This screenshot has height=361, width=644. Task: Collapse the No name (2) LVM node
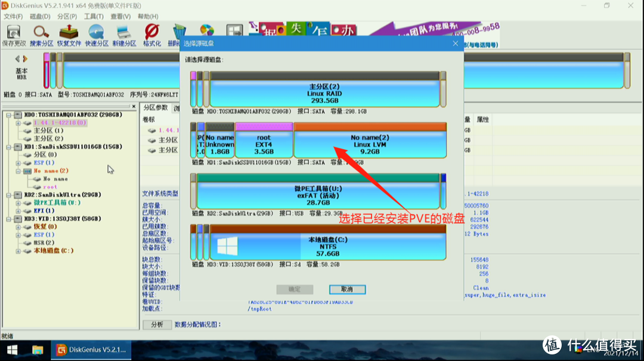[x=18, y=171]
